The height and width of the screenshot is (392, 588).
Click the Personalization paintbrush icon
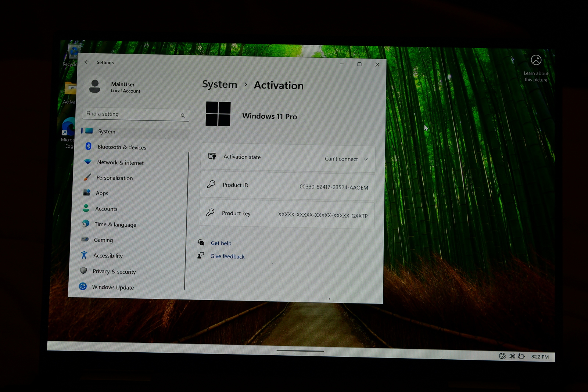point(87,177)
